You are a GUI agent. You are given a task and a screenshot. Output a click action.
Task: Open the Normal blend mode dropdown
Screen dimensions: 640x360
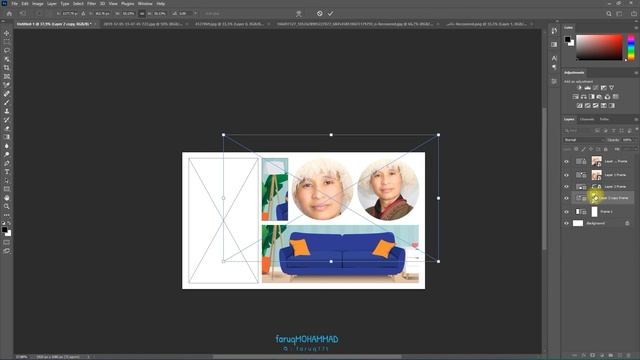coord(584,140)
